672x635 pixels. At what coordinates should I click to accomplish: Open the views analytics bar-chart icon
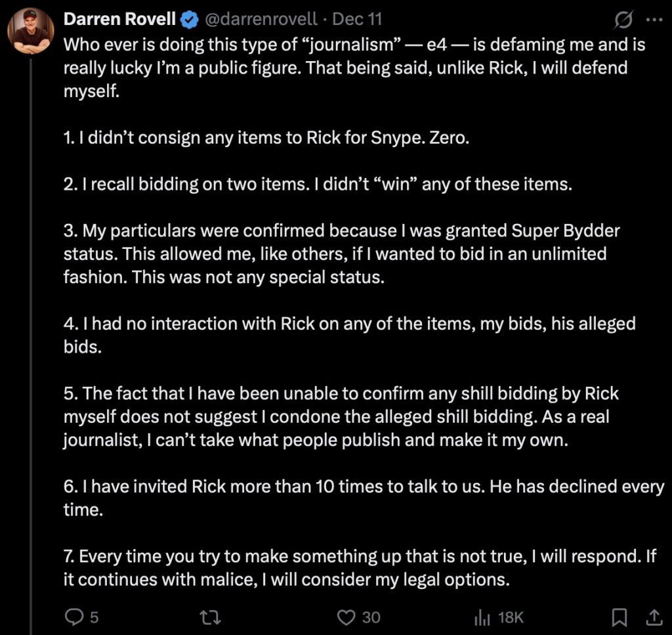483,617
